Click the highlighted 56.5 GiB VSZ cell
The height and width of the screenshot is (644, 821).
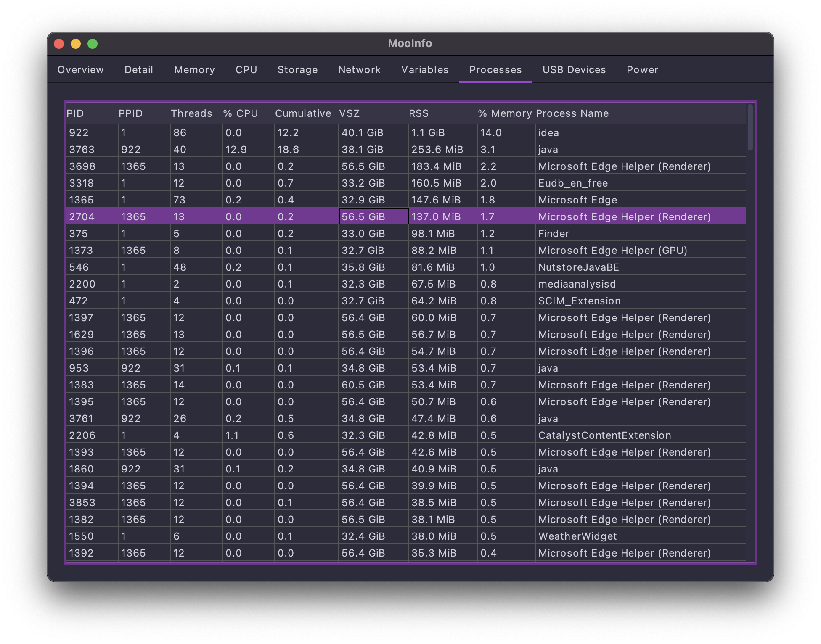[x=373, y=216]
